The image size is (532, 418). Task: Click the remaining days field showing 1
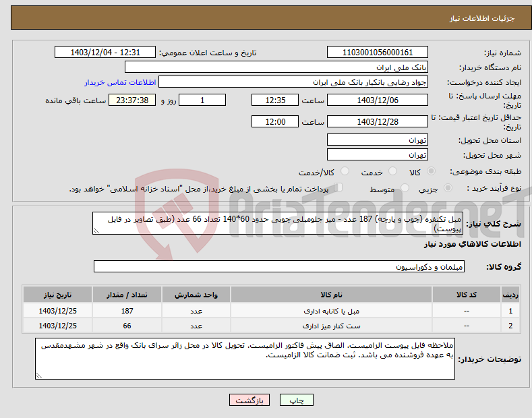pyautogui.click(x=202, y=100)
